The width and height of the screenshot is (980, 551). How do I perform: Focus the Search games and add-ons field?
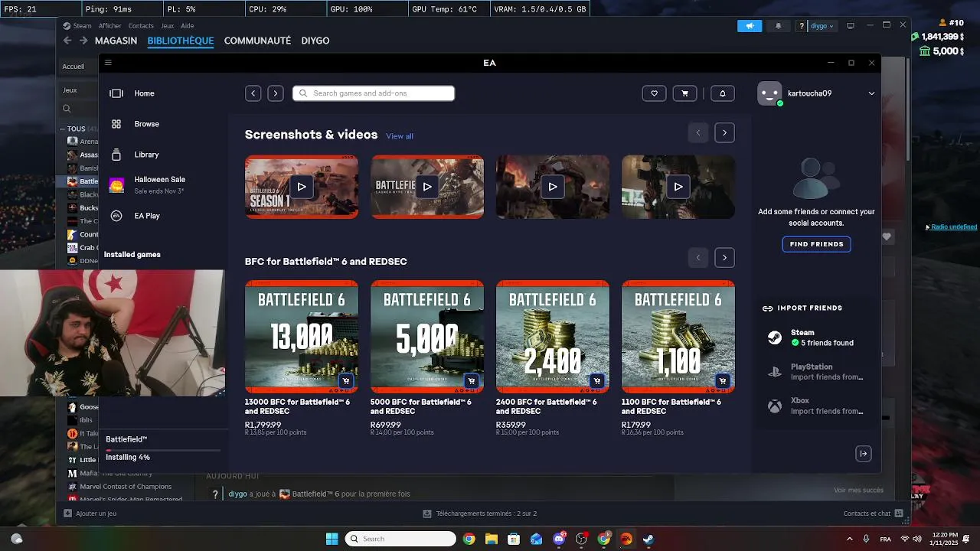click(x=374, y=93)
